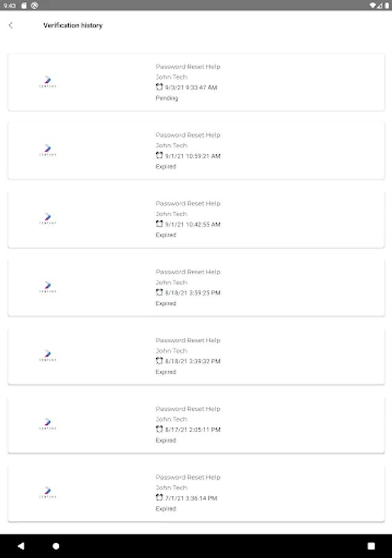Image resolution: width=392 pixels, height=558 pixels.
Task: Tap clock icon beside 9/1/21 10:42:55 AM
Action: tap(159, 224)
